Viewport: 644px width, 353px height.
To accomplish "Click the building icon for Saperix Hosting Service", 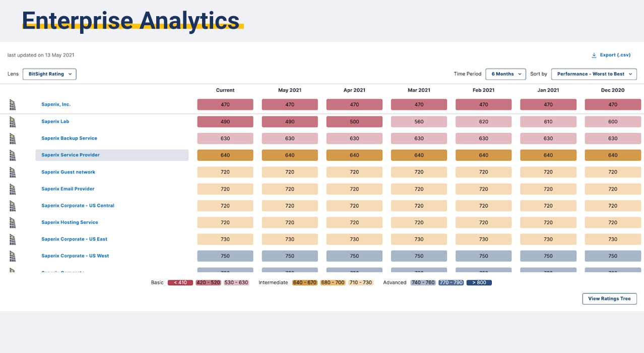I will pos(13,222).
